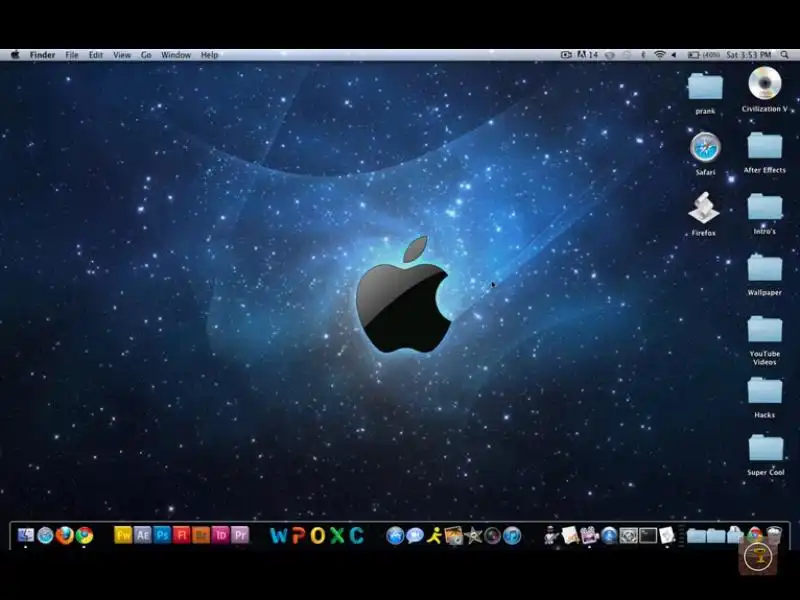800x600 pixels.
Task: Select the Firefox desktop icon
Action: (x=704, y=214)
